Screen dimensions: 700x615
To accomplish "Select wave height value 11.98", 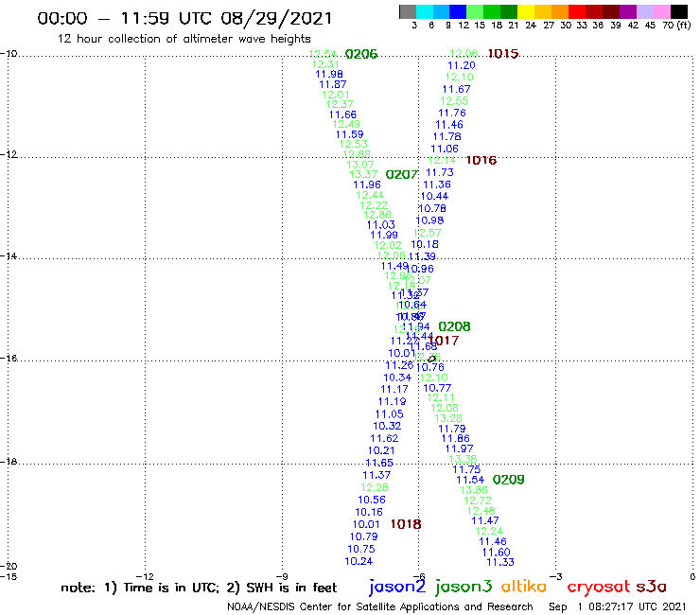I will click(x=329, y=74).
